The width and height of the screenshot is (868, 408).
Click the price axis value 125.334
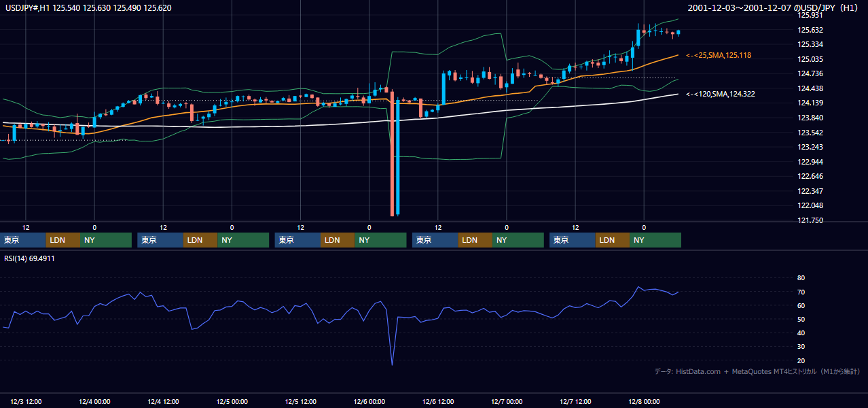pyautogui.click(x=811, y=44)
